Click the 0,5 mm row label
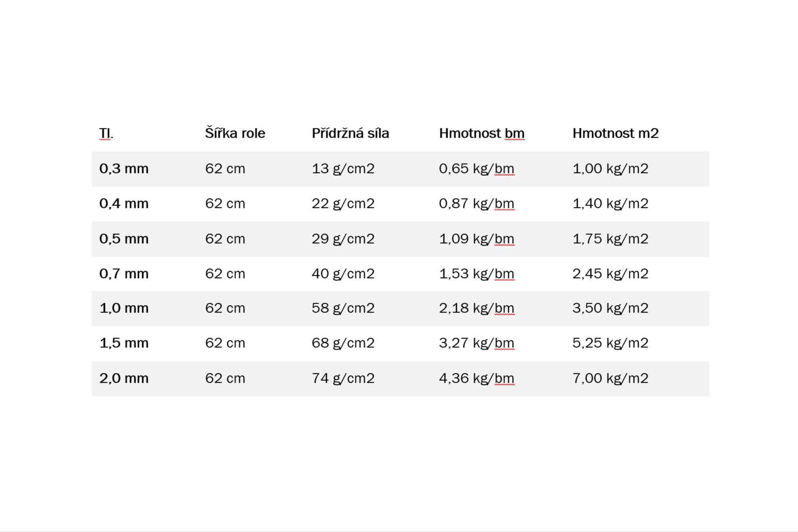Image resolution: width=798 pixels, height=532 pixels. [124, 239]
